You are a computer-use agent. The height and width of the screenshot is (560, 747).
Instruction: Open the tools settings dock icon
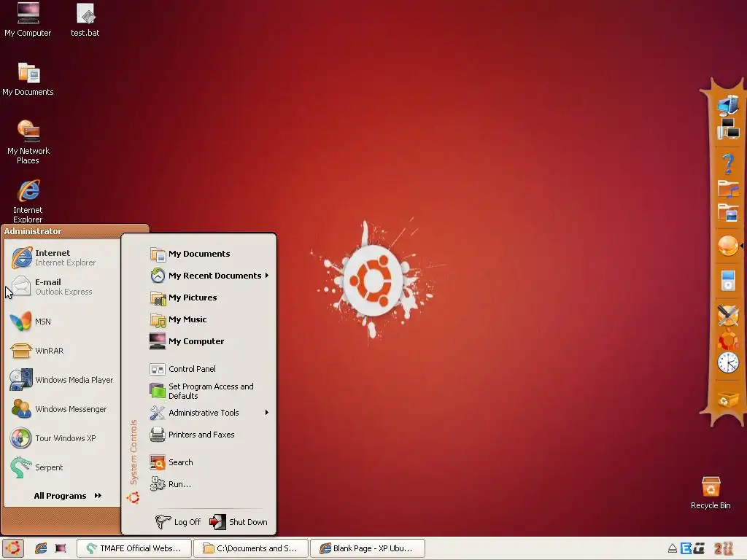click(728, 315)
